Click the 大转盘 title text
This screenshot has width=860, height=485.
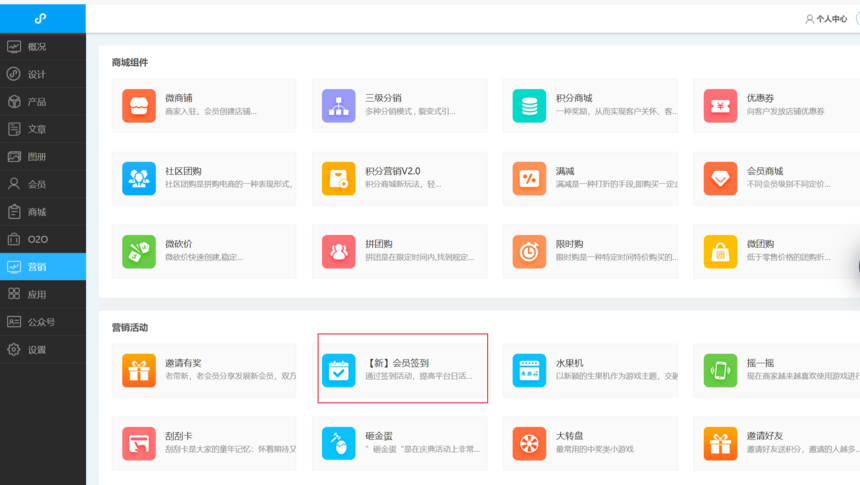click(x=569, y=436)
